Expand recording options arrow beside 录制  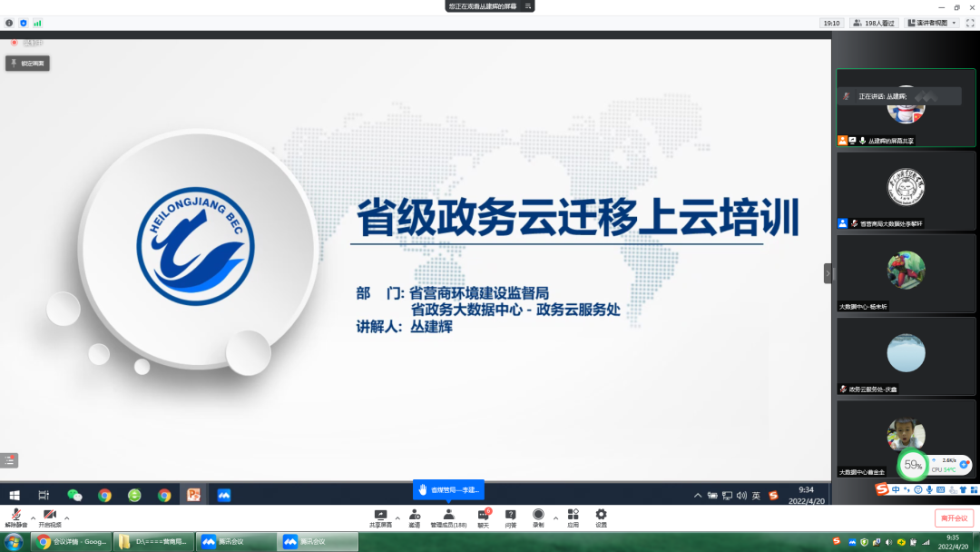[555, 517]
